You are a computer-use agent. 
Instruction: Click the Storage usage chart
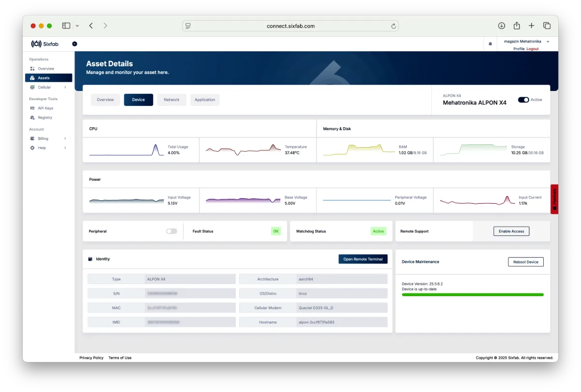click(x=474, y=150)
